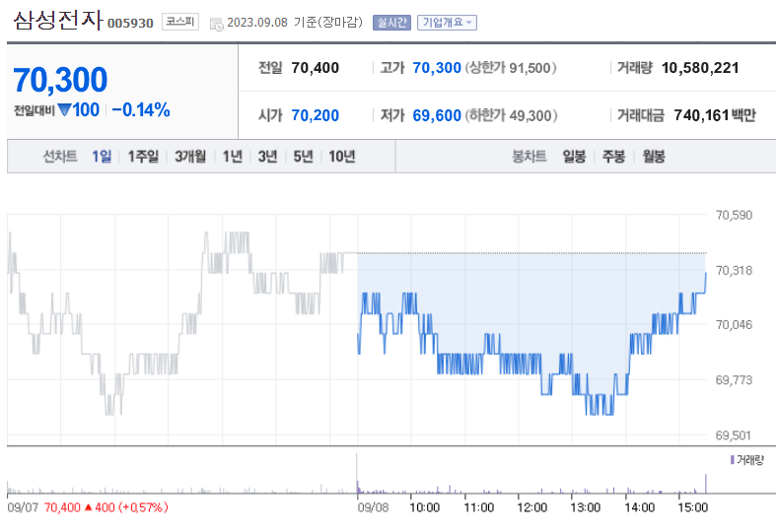This screenshot has width=776, height=532.
Task: Open the 주봉 weekly candlestick chart
Action: coord(613,157)
